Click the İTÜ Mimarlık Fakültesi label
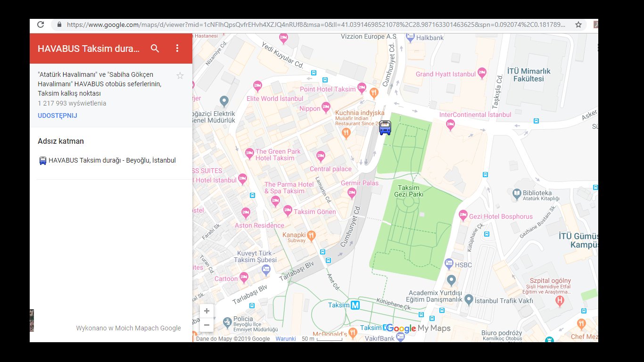The height and width of the screenshot is (362, 644). click(x=528, y=75)
